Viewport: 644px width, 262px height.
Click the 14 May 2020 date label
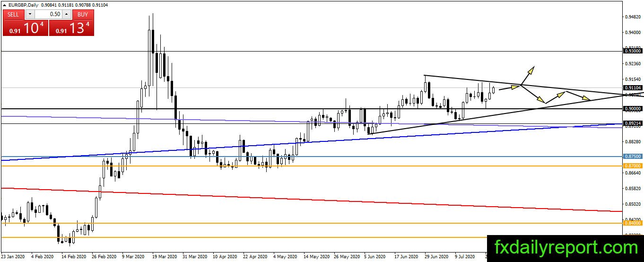click(x=316, y=257)
